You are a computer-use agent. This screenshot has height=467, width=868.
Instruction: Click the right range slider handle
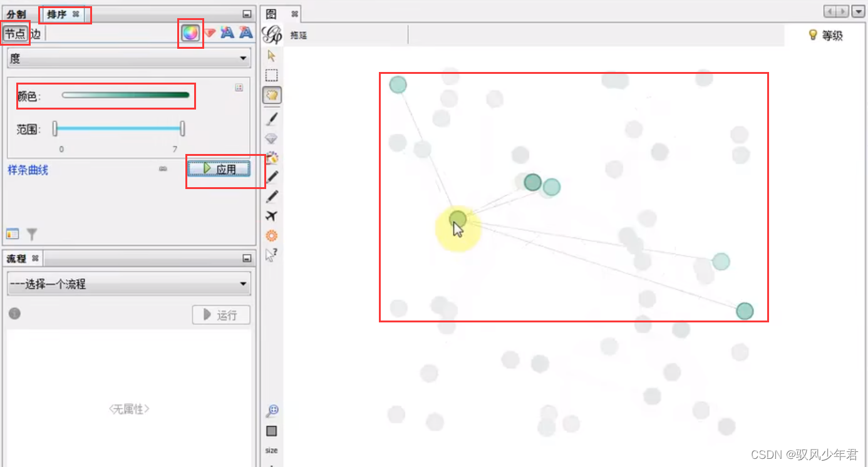182,129
